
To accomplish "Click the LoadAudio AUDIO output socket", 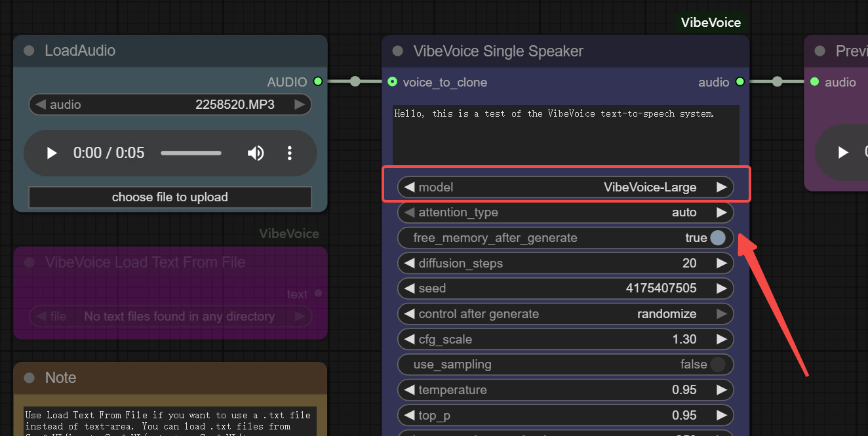I will pyautogui.click(x=318, y=81).
